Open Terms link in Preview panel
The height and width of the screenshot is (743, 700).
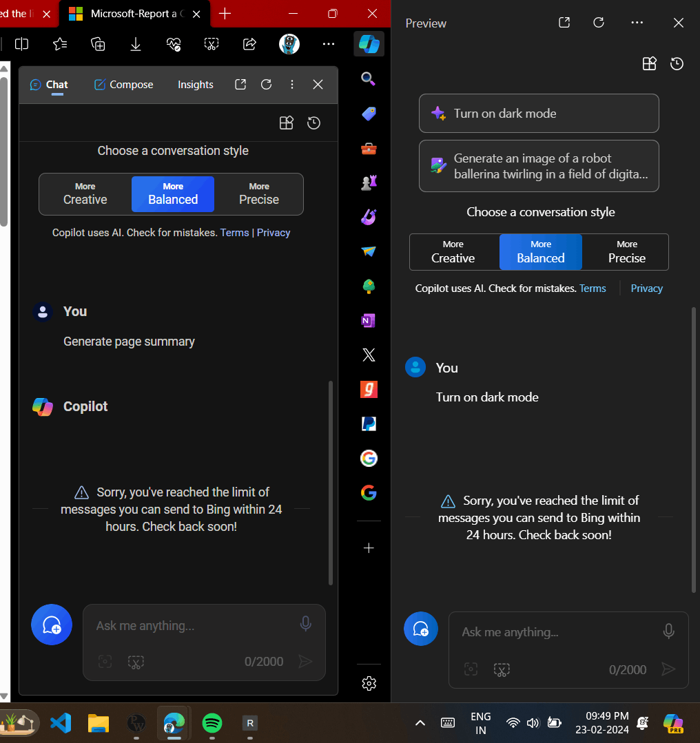coord(593,289)
